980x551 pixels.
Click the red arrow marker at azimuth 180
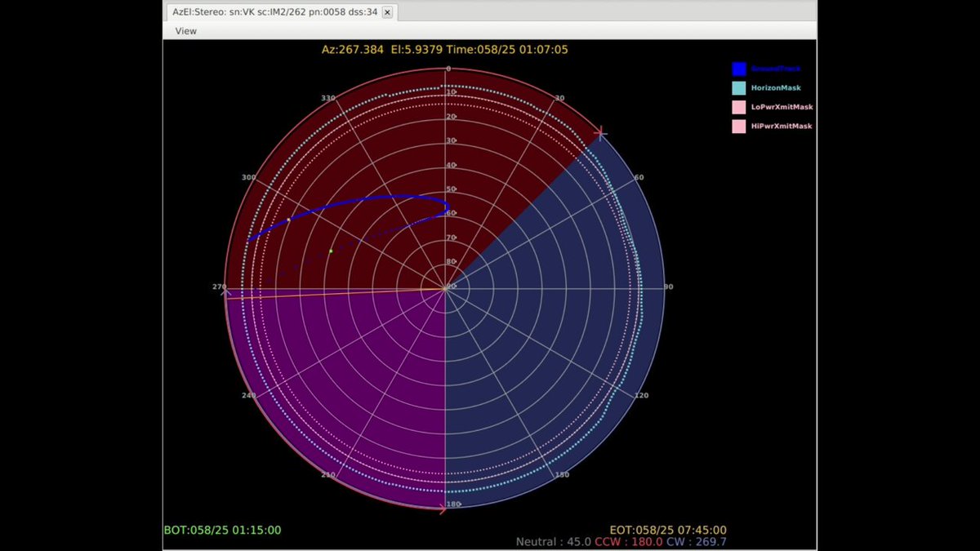click(443, 509)
